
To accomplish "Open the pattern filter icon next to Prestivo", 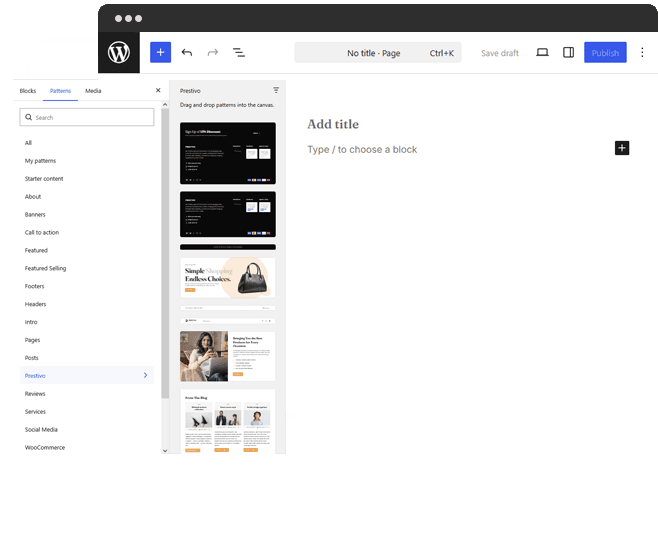I will 276,90.
